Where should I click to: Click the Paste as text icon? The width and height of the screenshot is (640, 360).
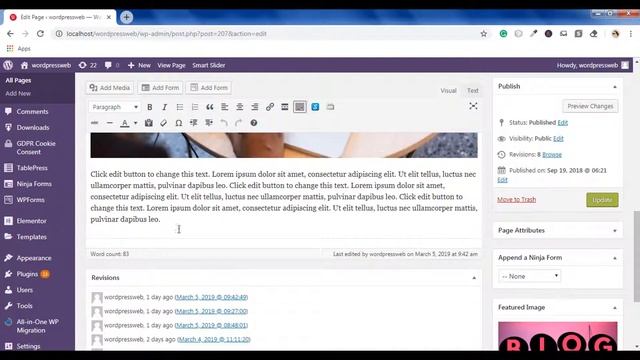click(149, 123)
